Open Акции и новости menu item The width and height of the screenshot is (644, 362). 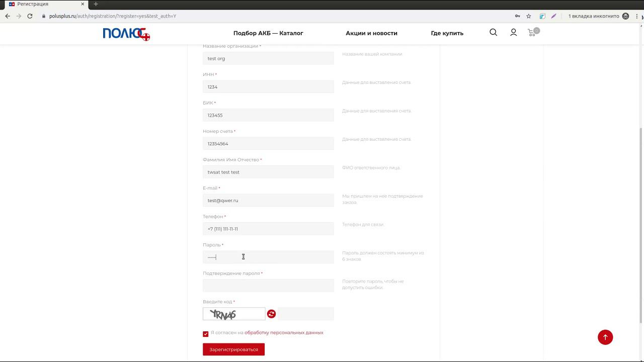[371, 33]
